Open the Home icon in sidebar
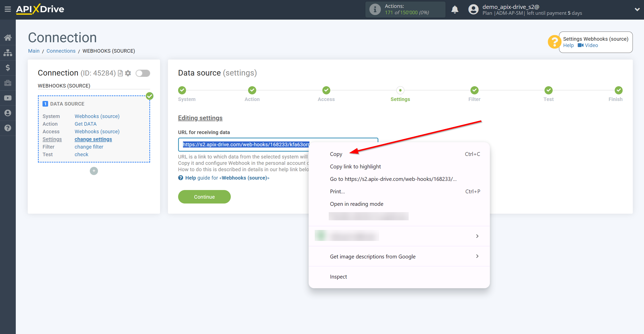644x334 pixels. (8, 38)
